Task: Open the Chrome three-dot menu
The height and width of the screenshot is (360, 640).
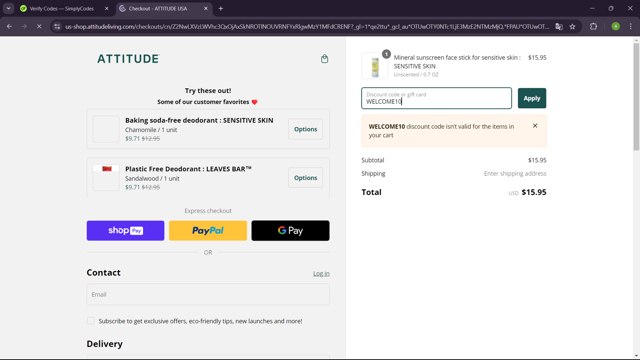Action: pyautogui.click(x=631, y=27)
